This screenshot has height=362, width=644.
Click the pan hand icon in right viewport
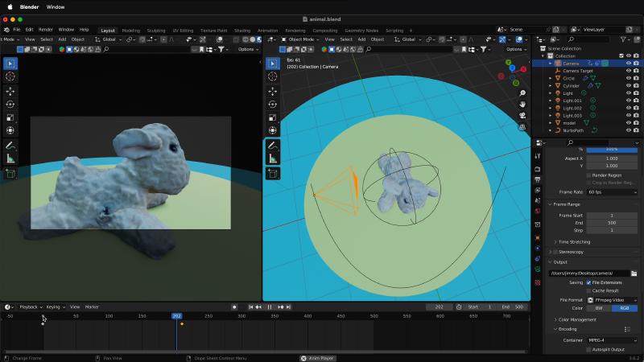(x=522, y=105)
